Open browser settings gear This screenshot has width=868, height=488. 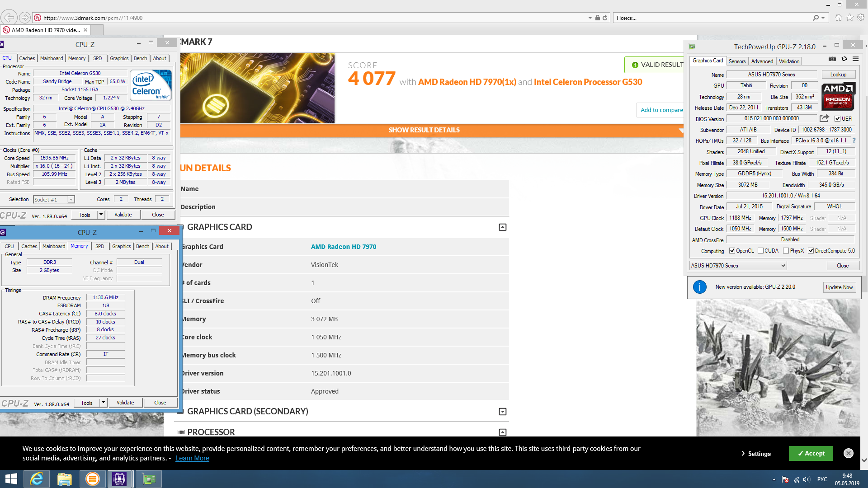861,18
